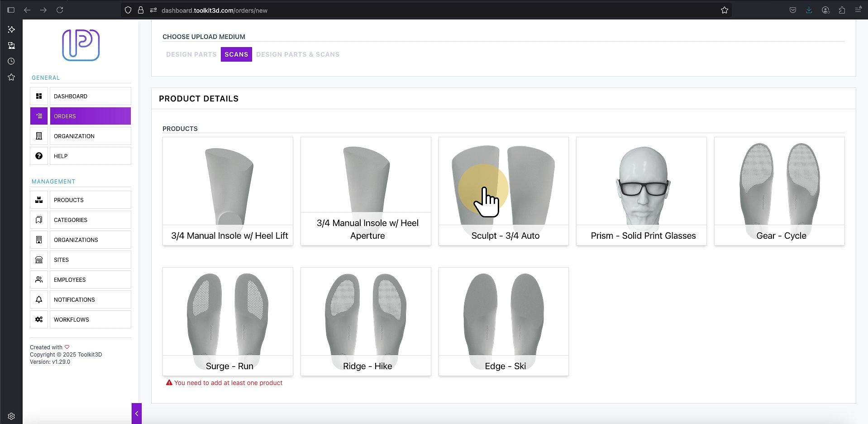Image resolution: width=868 pixels, height=424 pixels.
Task: Select the Design Parts upload medium
Action: click(x=191, y=54)
